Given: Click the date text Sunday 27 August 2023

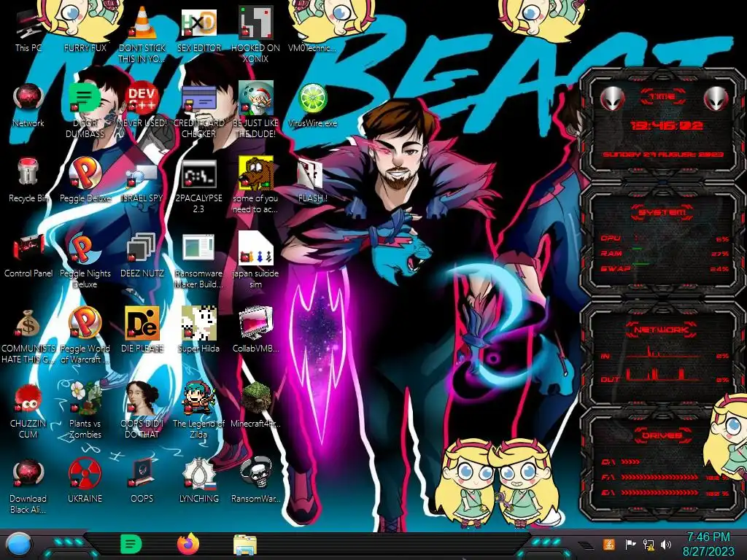Looking at the screenshot, I should 663,155.
